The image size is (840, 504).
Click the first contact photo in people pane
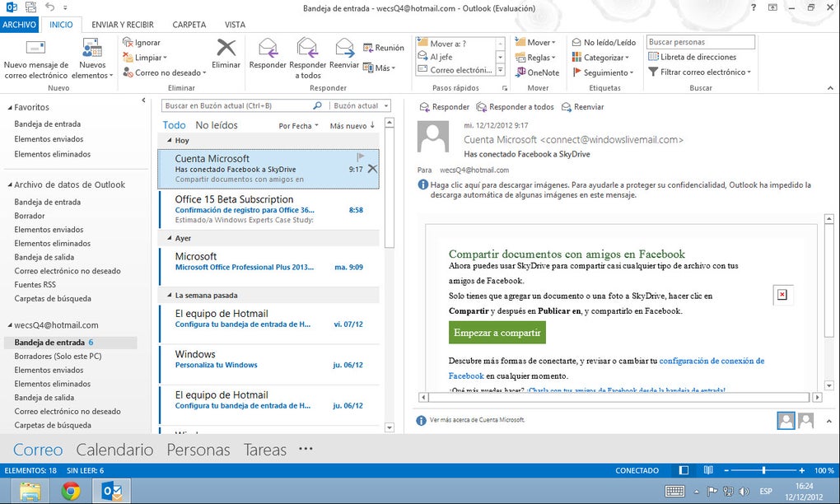click(x=786, y=421)
